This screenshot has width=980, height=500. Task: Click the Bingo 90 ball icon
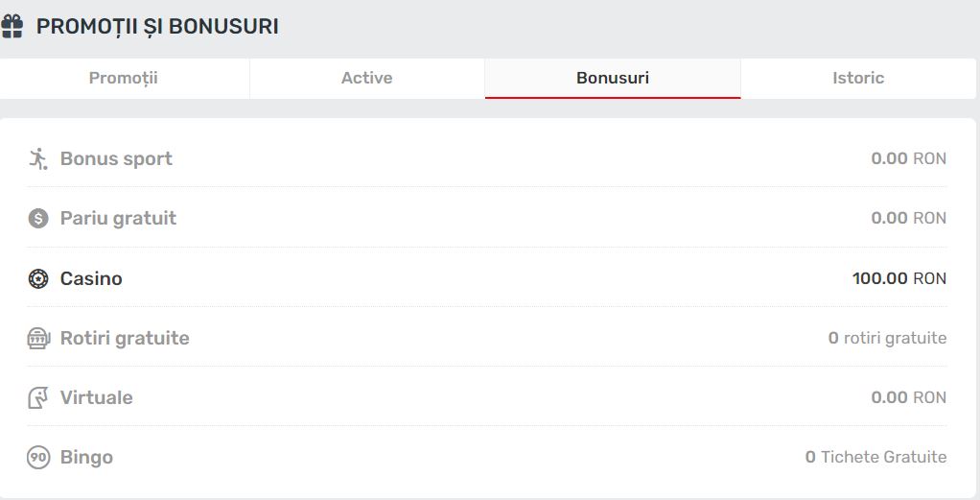[x=38, y=458]
